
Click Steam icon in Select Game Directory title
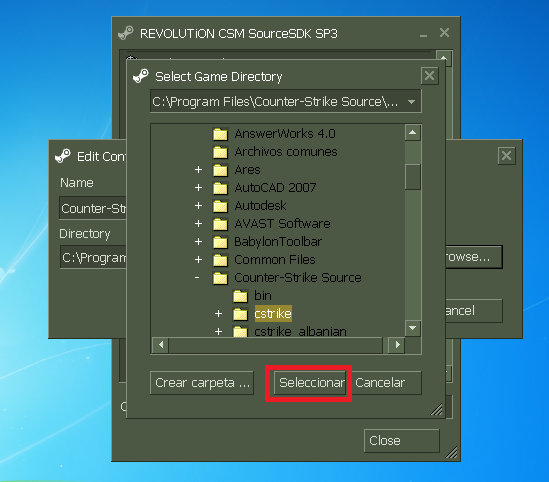click(x=141, y=76)
